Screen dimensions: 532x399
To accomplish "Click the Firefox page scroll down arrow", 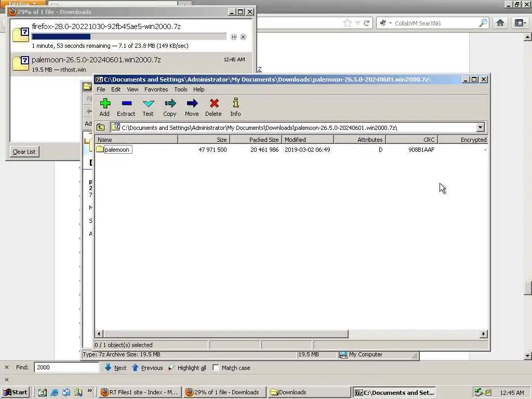I will click(528, 355).
